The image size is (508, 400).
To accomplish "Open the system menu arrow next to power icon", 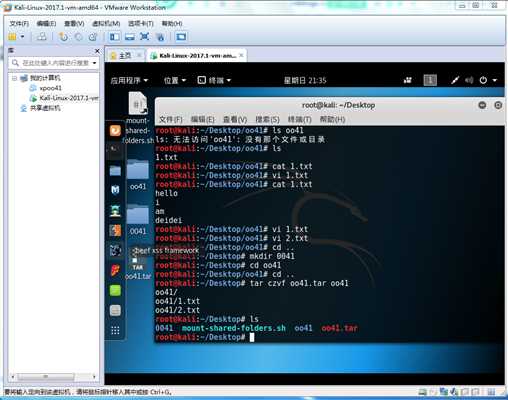I will tap(495, 80).
